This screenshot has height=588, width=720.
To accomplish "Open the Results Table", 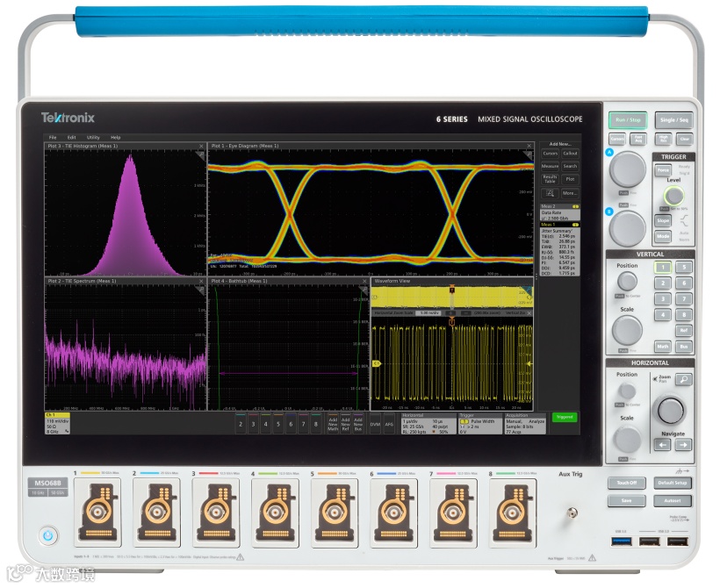I will 551,179.
